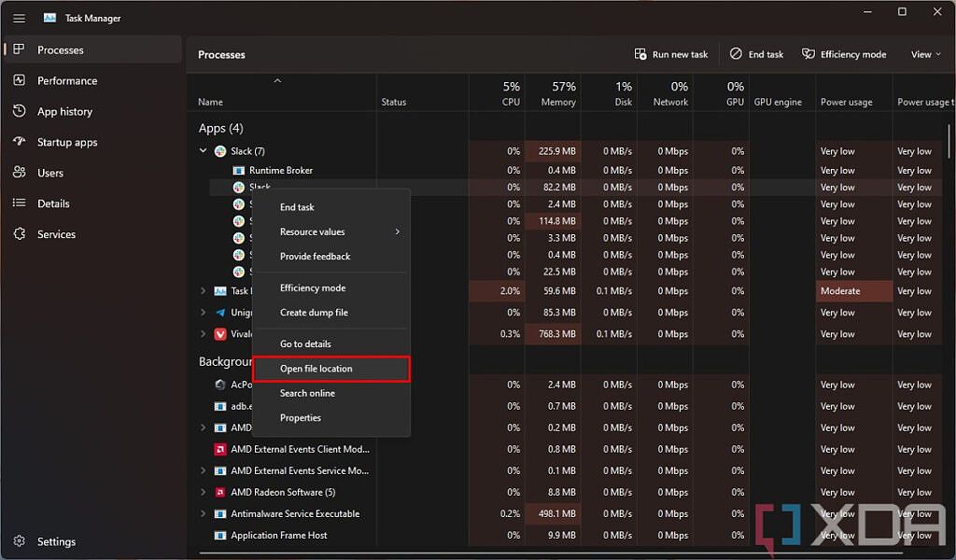This screenshot has width=956, height=560.
Task: Click the End task button
Action: (x=756, y=54)
